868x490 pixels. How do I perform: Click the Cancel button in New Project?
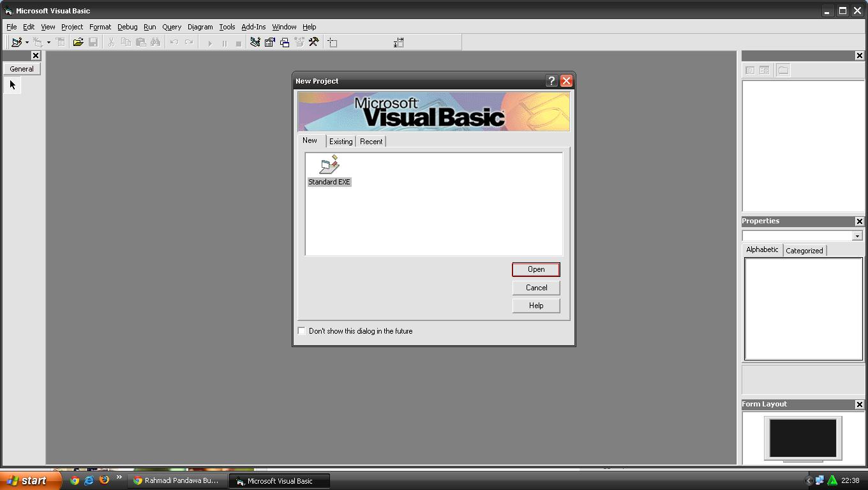(535, 287)
